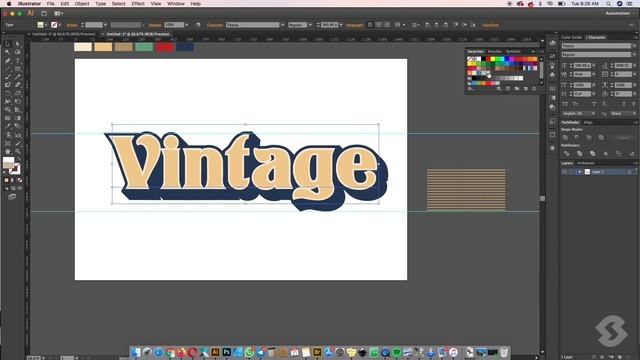The width and height of the screenshot is (640, 360).
Task: Click Character link in control bar
Action: (x=215, y=25)
